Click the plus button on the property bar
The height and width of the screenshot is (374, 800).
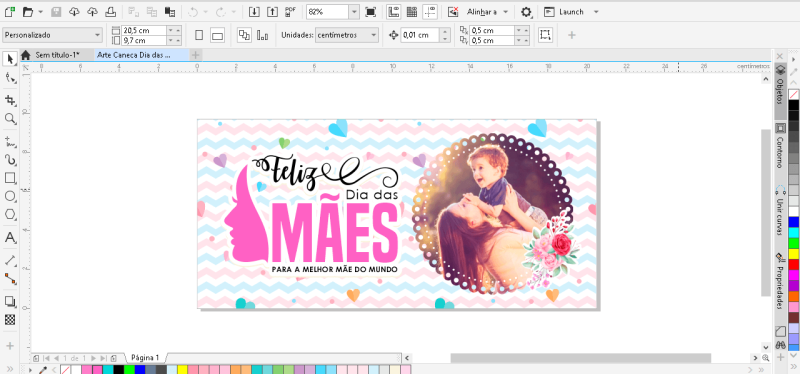(x=571, y=35)
